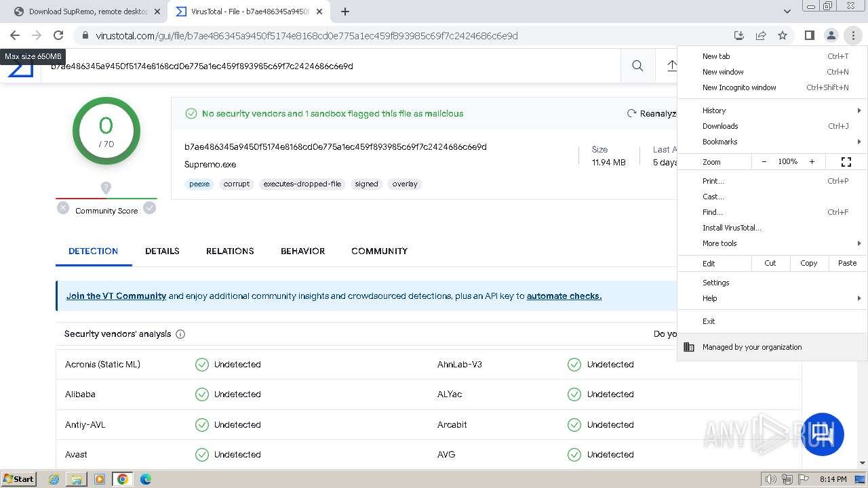This screenshot has width=868, height=488.
Task: Click the VirusTotal search magnifier icon
Action: pyautogui.click(x=637, y=66)
